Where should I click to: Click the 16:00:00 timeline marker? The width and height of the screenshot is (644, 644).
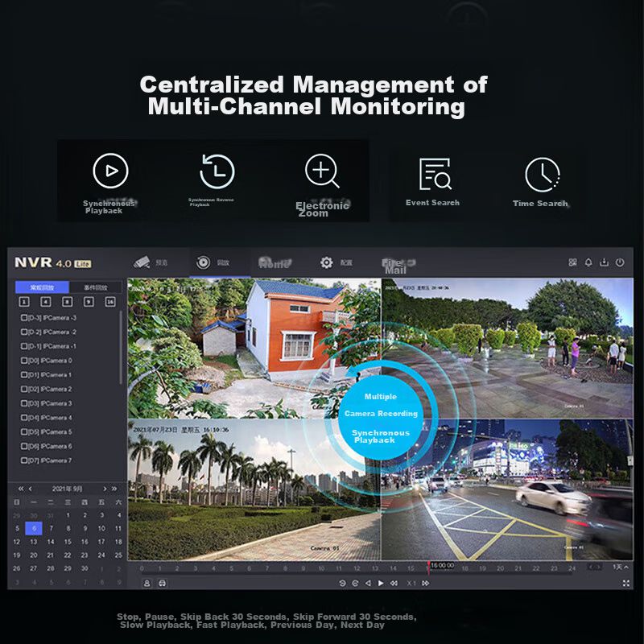[441, 566]
